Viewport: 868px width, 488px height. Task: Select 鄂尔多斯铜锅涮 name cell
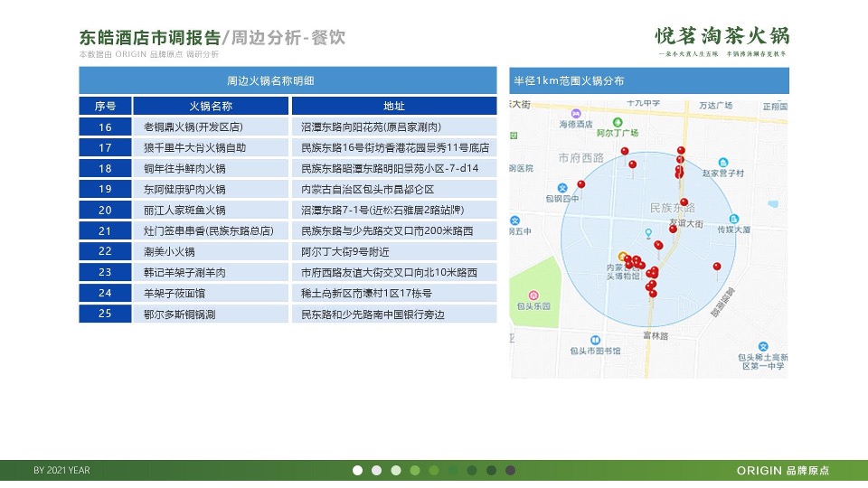click(211, 314)
